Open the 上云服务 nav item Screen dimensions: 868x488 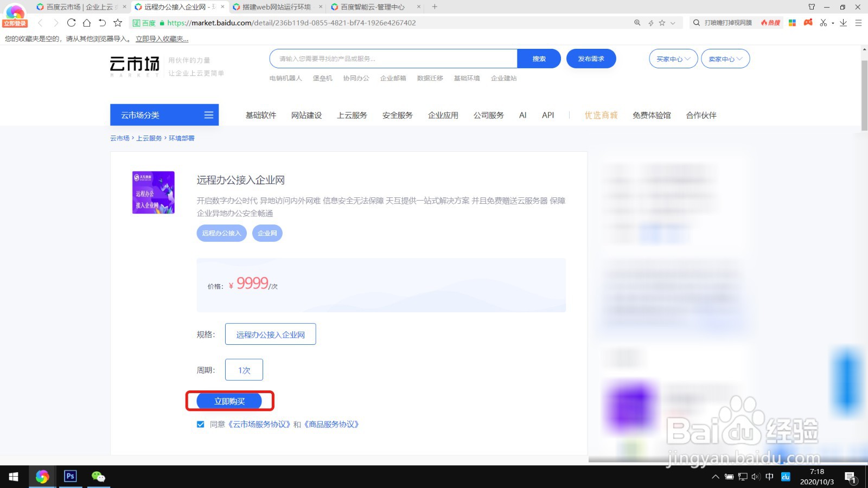[x=352, y=115]
